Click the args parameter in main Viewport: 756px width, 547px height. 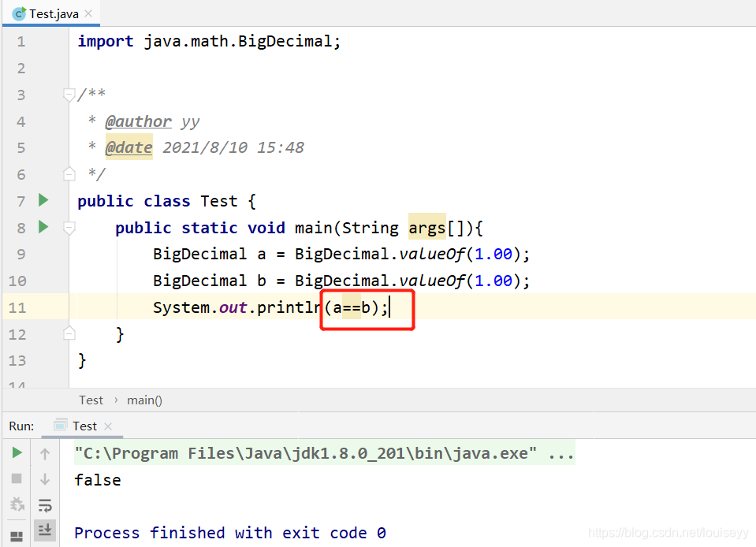(426, 228)
